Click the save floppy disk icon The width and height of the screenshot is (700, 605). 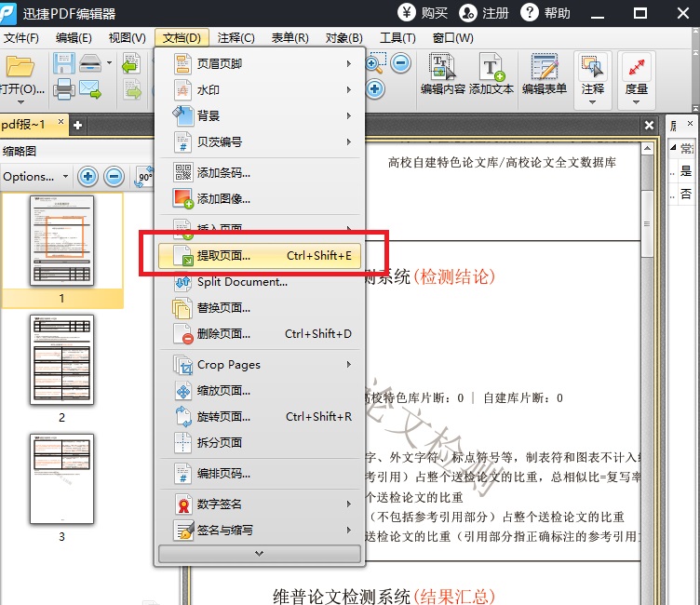click(x=64, y=63)
